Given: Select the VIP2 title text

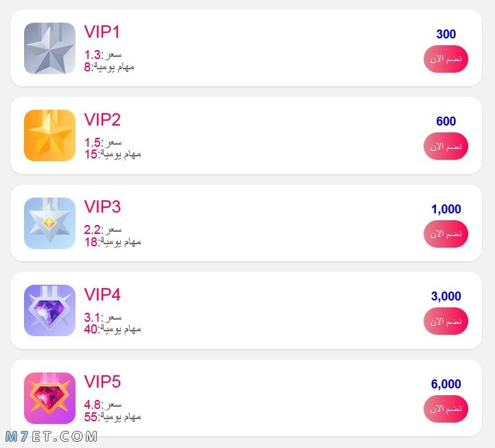Looking at the screenshot, I should point(102,119).
